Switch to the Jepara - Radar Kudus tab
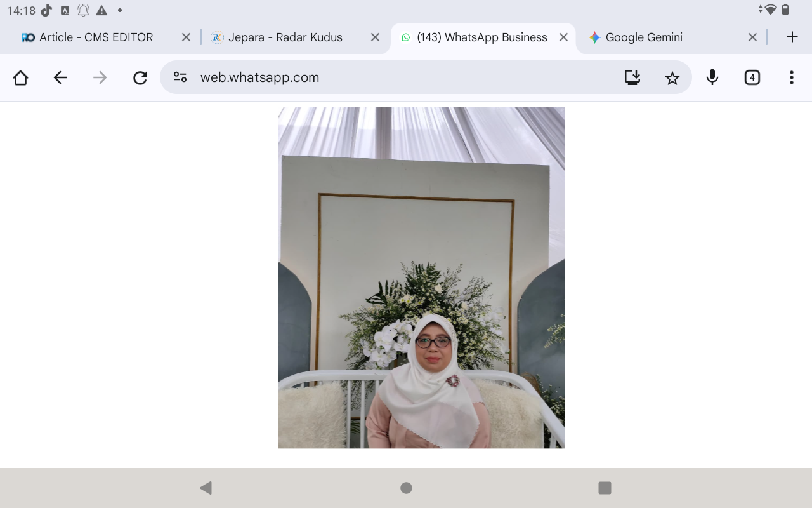The height and width of the screenshot is (508, 812). tap(284, 37)
